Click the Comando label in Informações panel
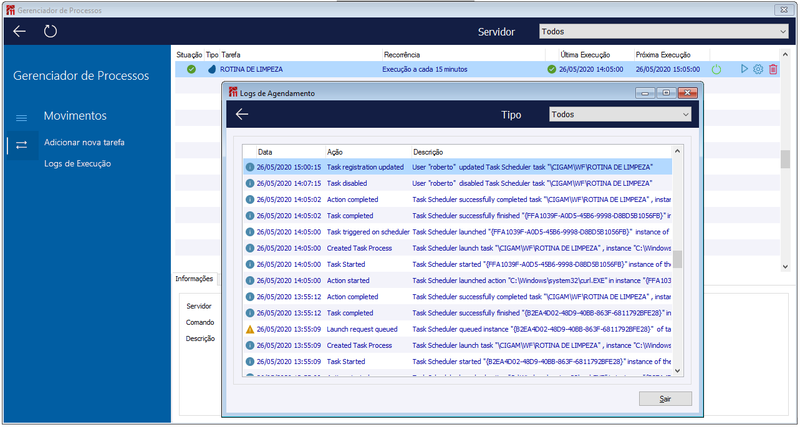This screenshot has width=800, height=427. (200, 322)
